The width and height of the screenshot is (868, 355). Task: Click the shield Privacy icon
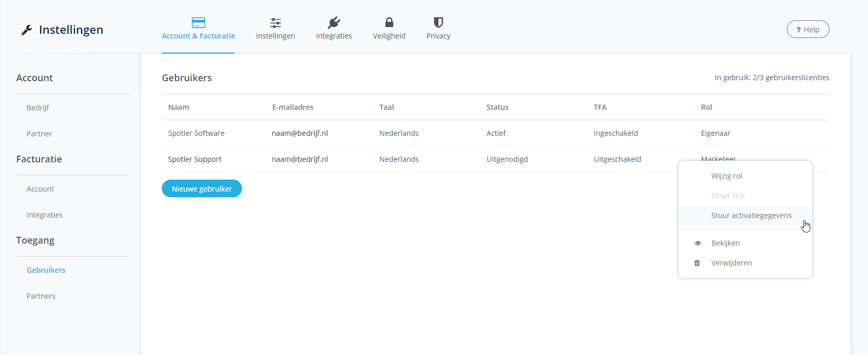coord(438,22)
